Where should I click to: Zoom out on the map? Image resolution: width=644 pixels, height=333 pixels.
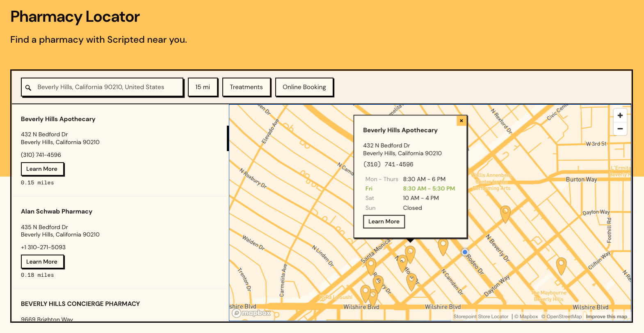(620, 129)
